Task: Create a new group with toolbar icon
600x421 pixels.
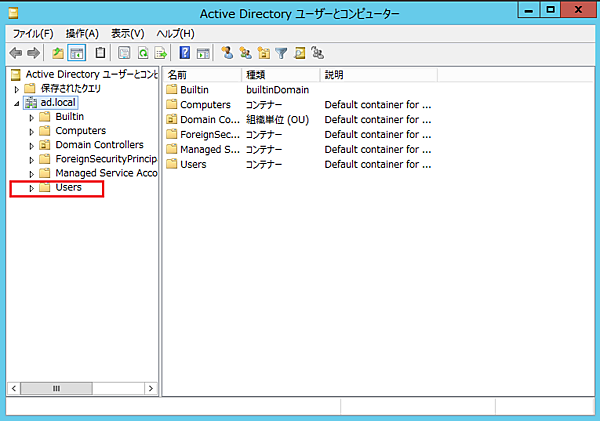Action: 245,53
